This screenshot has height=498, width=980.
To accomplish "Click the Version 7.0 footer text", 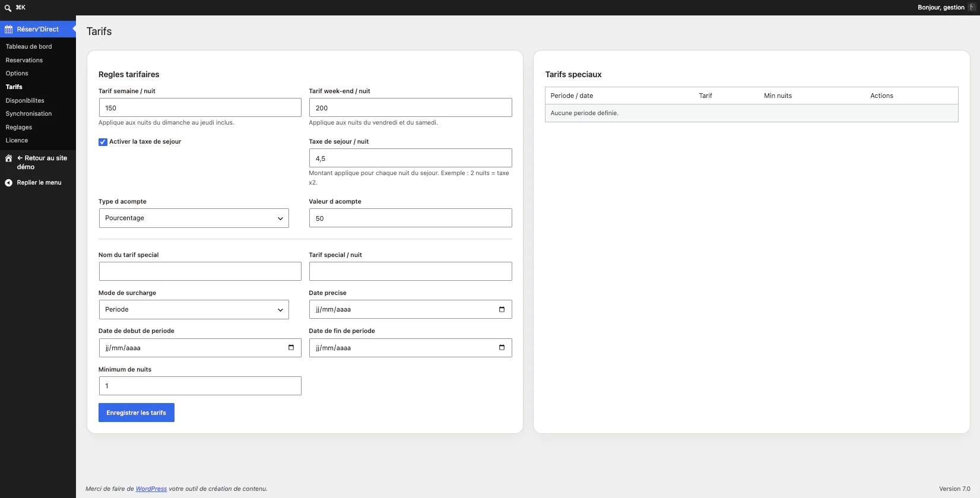I will pos(954,489).
